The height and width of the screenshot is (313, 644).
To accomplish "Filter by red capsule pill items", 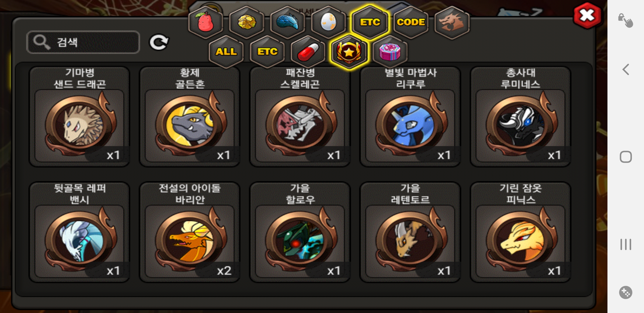I will 308,52.
